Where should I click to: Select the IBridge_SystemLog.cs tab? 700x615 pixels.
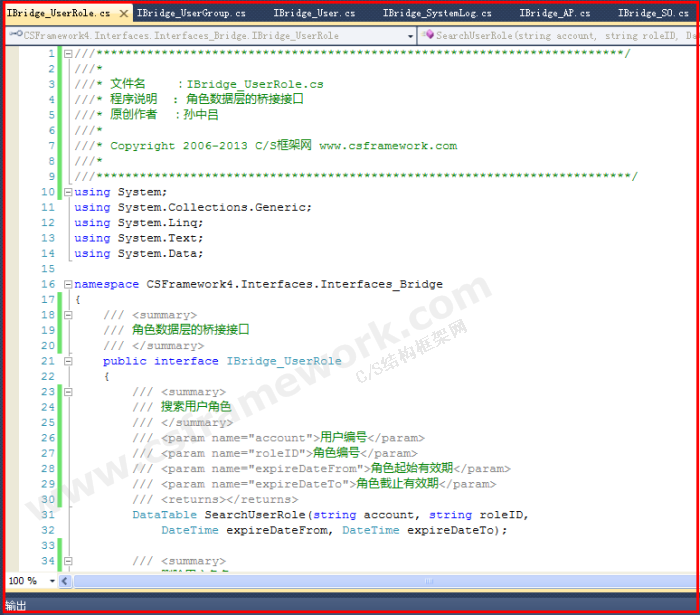point(437,14)
